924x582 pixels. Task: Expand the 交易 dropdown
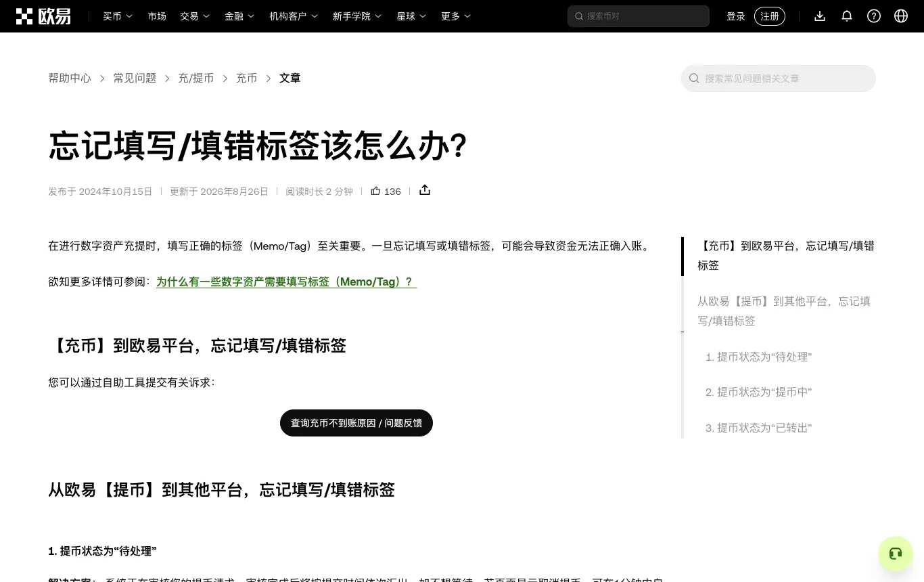195,16
